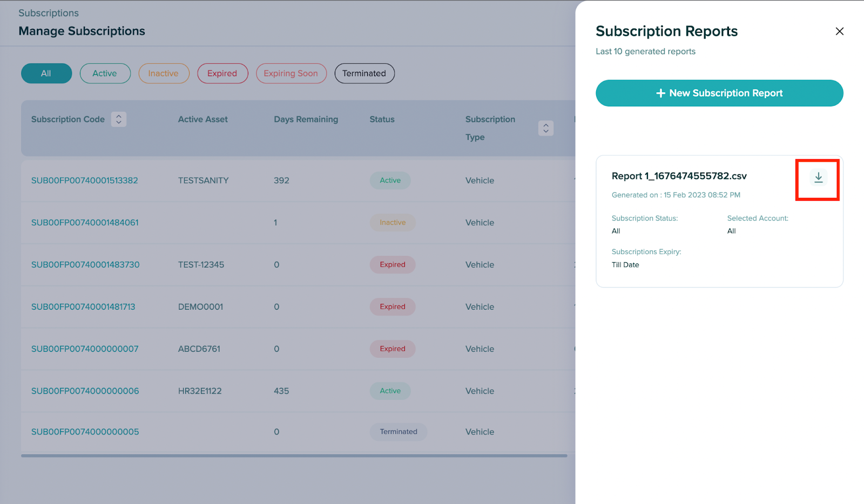Image resolution: width=864 pixels, height=504 pixels.
Task: Open subscription SUB00FP00740001483730
Action: tap(85, 265)
